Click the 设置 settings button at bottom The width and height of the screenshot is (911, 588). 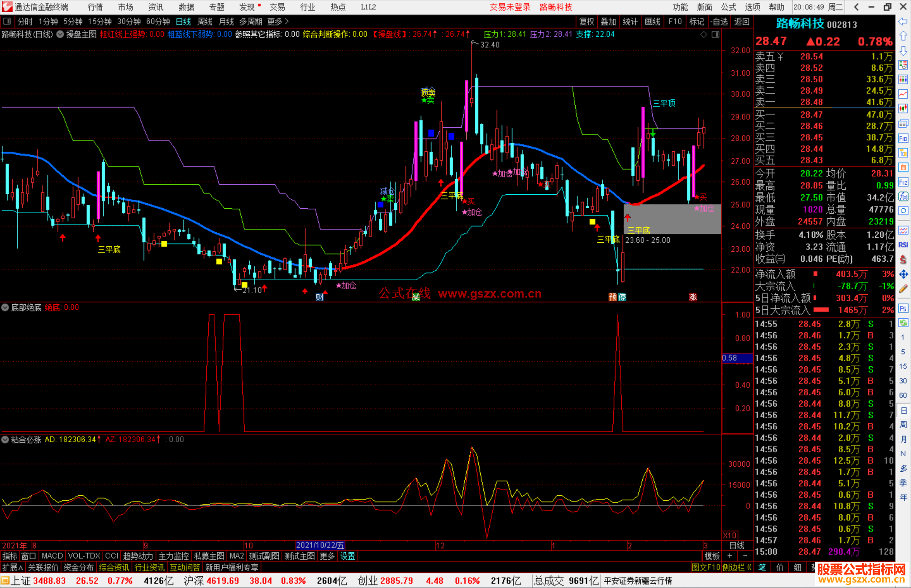pos(348,556)
